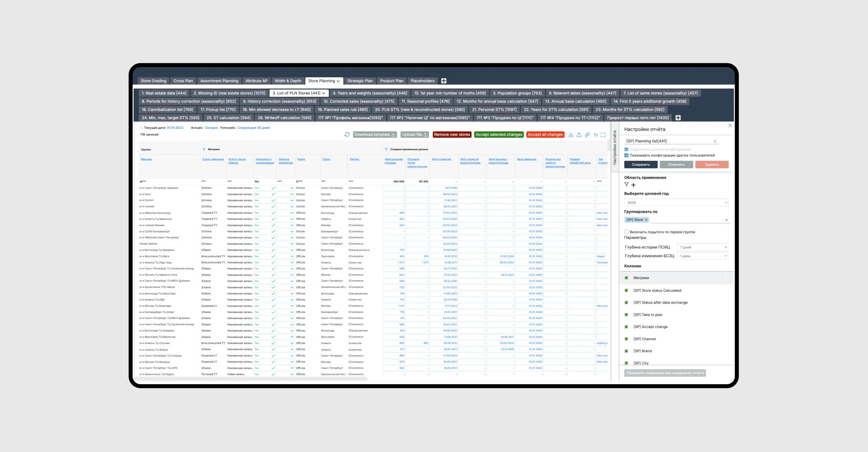Image resolution: width=868 pixels, height=452 pixels.
Task: Toggle fullscreen view icon
Action: [x=603, y=134]
